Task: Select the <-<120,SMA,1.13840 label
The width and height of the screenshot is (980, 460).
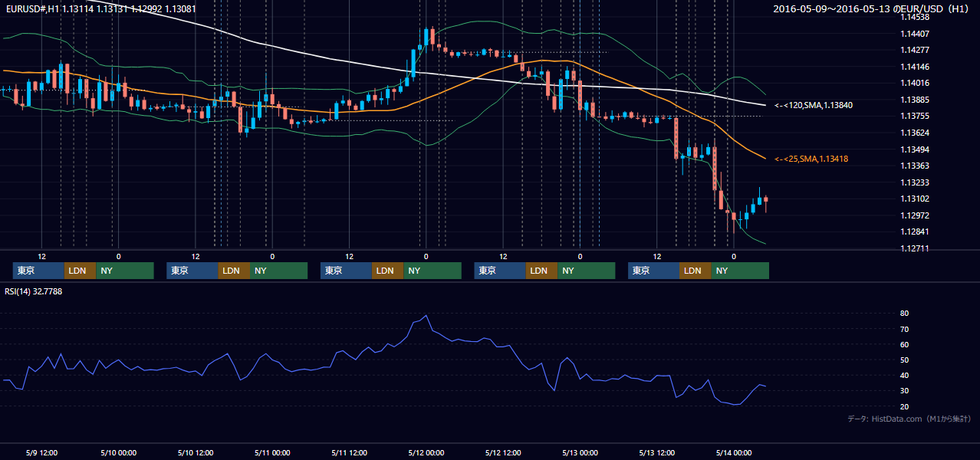Action: [814, 105]
